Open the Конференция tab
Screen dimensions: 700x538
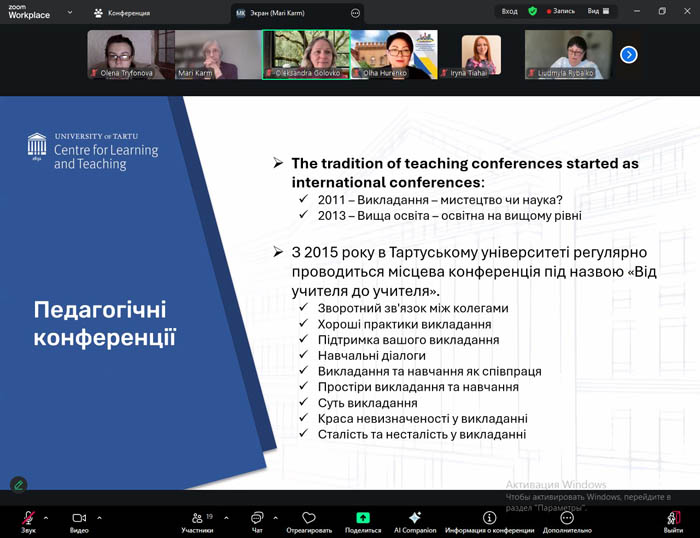point(122,13)
